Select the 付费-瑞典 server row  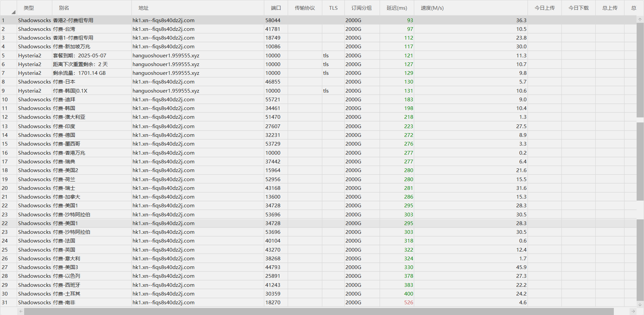tap(318, 161)
